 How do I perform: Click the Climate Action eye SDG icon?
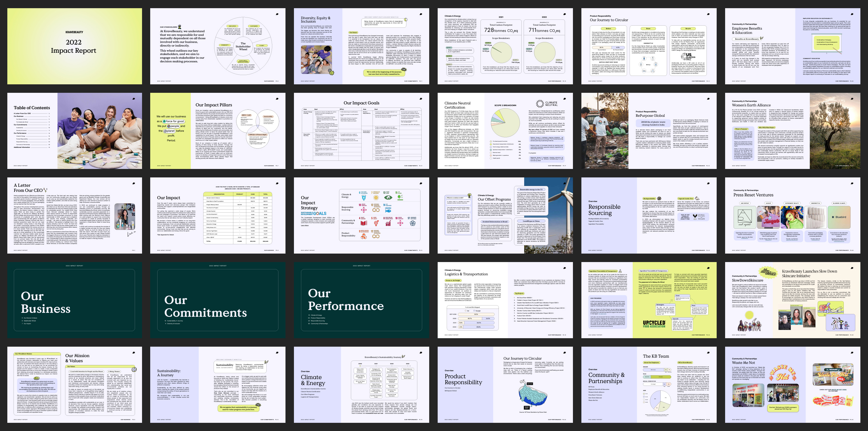tap(388, 198)
